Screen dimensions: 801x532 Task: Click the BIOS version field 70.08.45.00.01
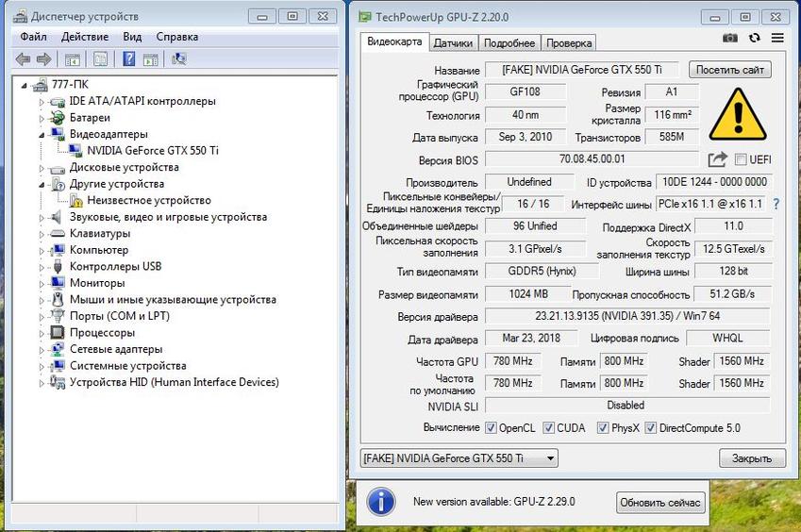pos(592,159)
